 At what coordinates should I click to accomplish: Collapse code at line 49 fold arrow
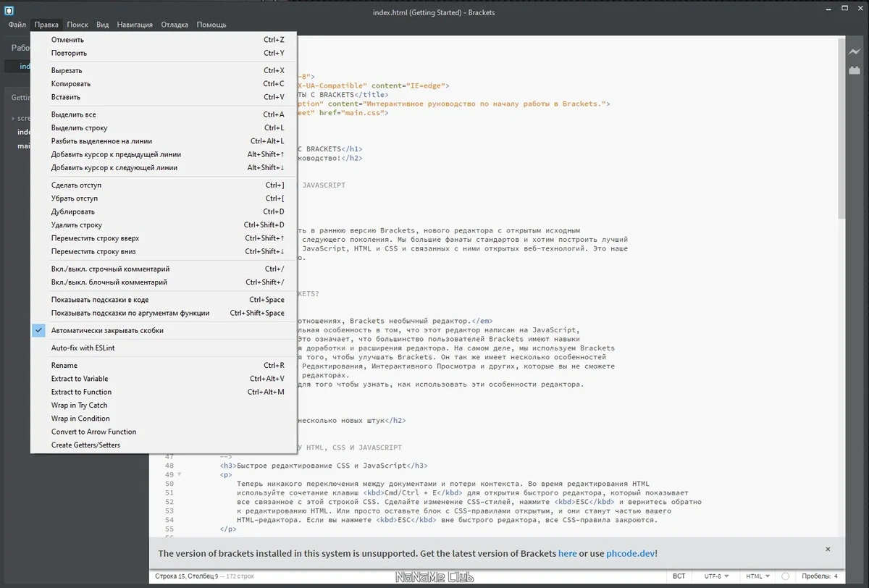pyautogui.click(x=180, y=475)
